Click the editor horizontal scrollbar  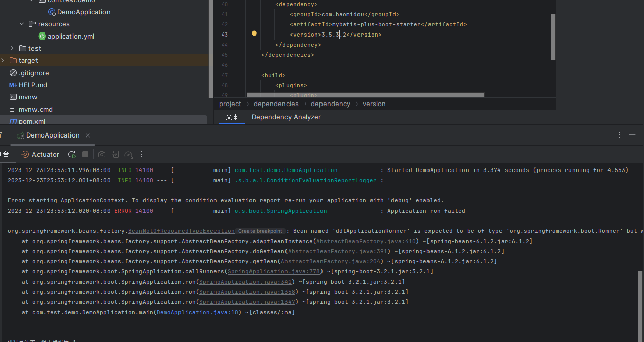point(365,95)
